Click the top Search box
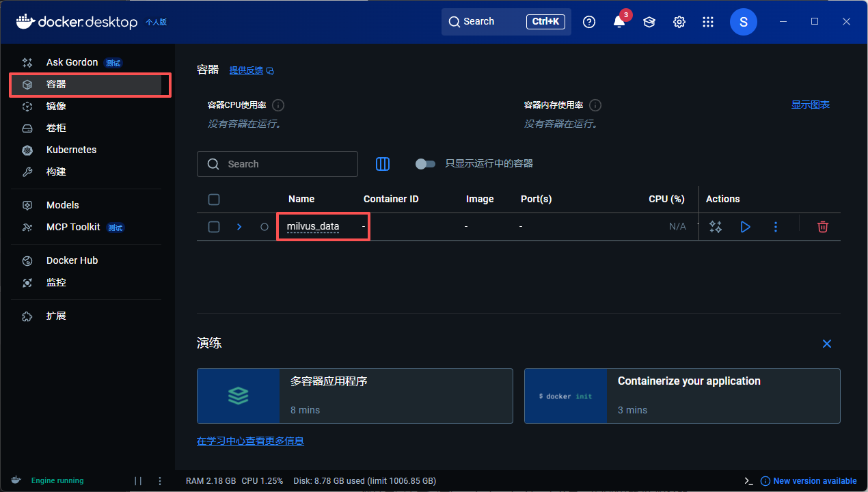Viewport: 868px width, 492px height. [506, 22]
